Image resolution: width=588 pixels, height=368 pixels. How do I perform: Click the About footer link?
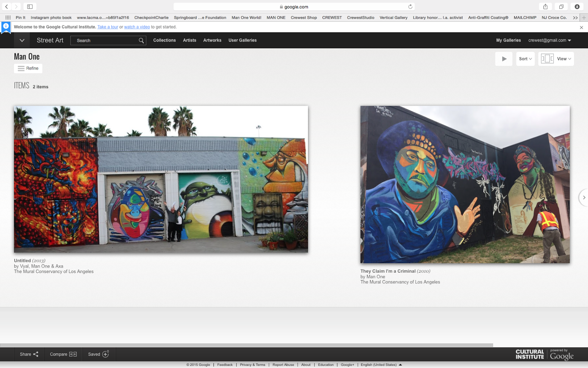[x=306, y=365]
